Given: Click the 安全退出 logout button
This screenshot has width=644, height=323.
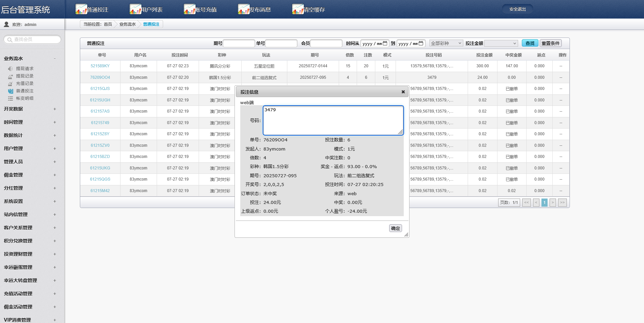Looking at the screenshot, I should click(x=517, y=9).
